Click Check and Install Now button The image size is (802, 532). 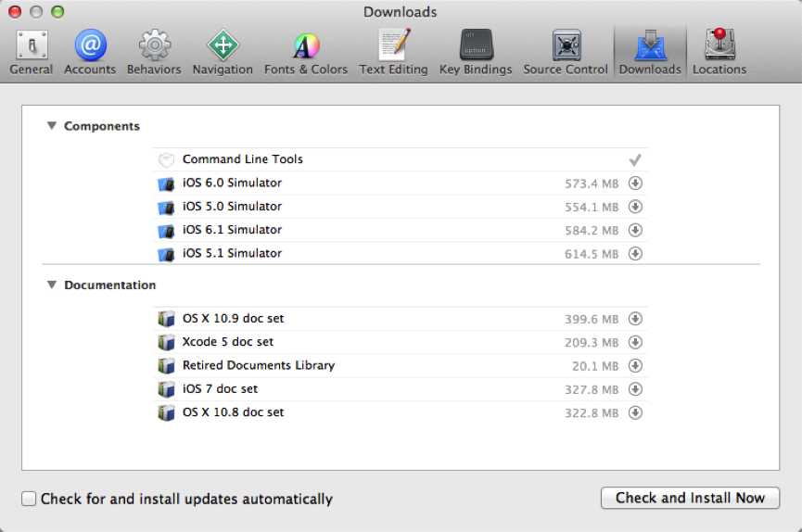click(690, 498)
